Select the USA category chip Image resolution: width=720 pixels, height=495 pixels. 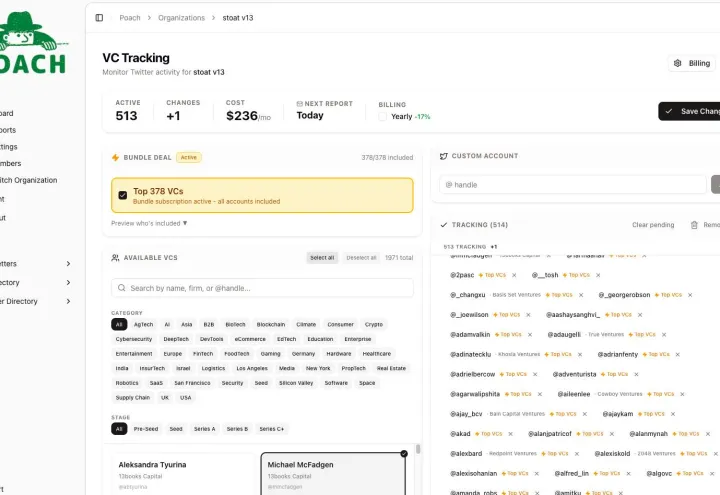186,398
